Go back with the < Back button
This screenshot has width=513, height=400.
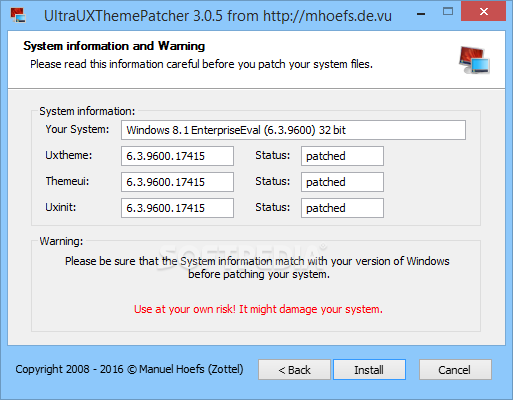coord(294,369)
